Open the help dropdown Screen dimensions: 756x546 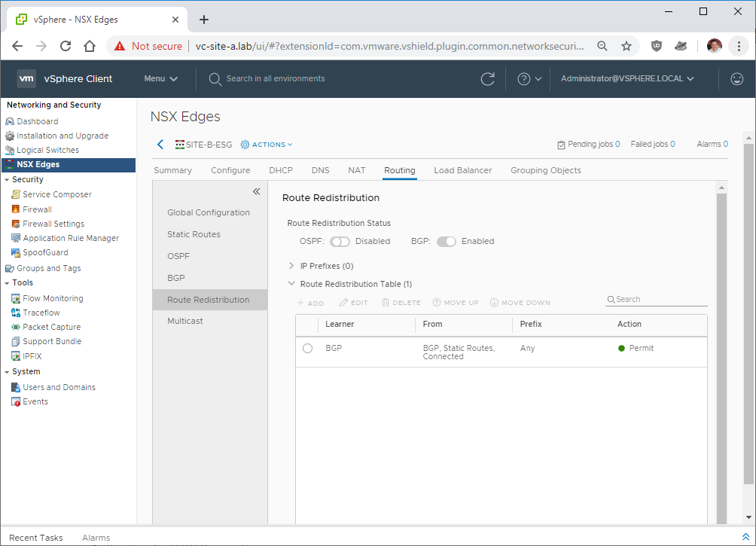(529, 78)
